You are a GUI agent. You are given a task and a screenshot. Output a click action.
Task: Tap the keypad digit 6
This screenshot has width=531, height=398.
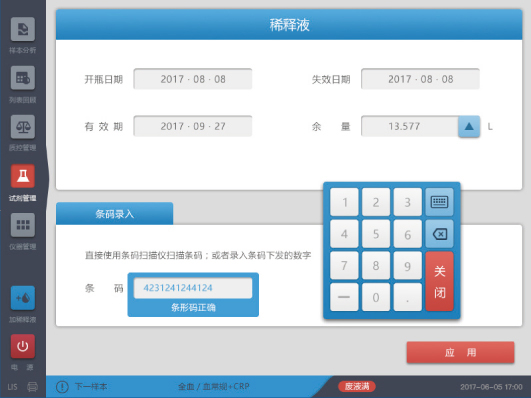[408, 234]
